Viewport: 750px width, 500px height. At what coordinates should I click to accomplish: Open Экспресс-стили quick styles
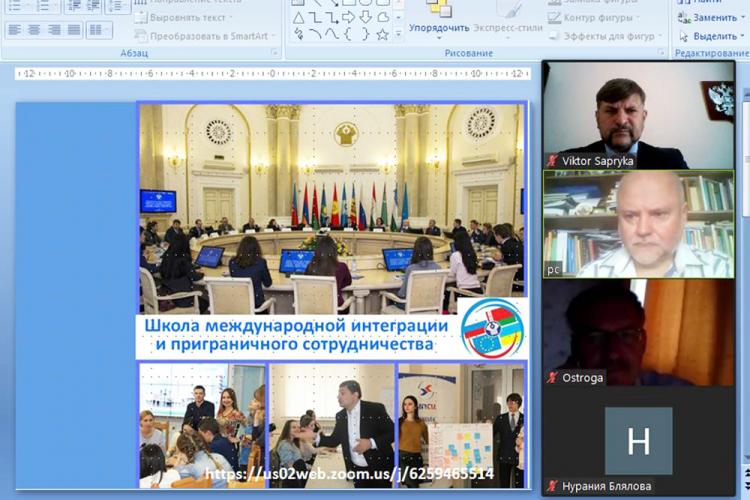508,19
